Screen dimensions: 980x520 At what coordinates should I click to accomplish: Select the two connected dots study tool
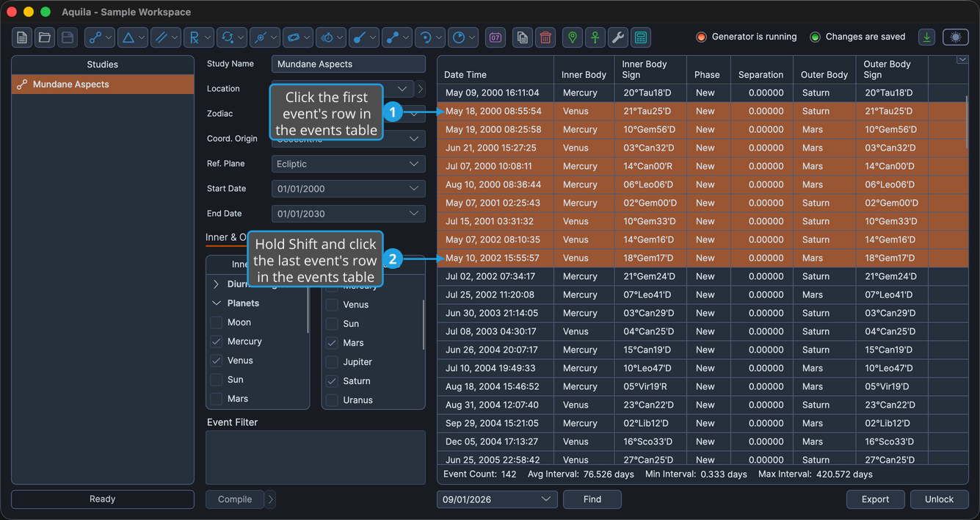[x=397, y=37]
